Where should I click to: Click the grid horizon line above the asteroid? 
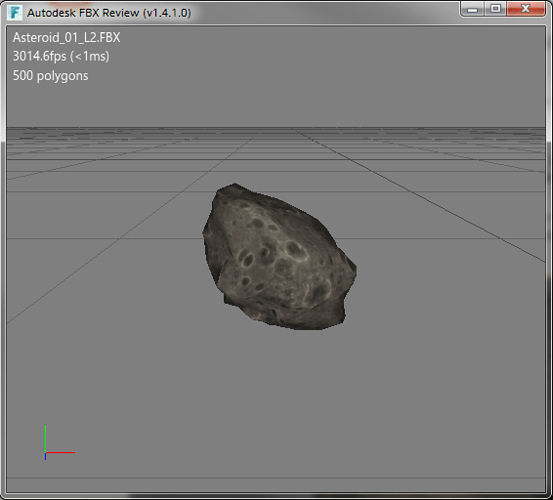click(276, 127)
